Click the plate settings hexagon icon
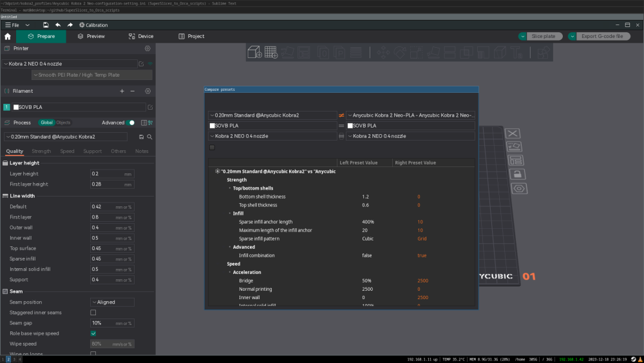The width and height of the screenshot is (644, 363). tap(519, 189)
